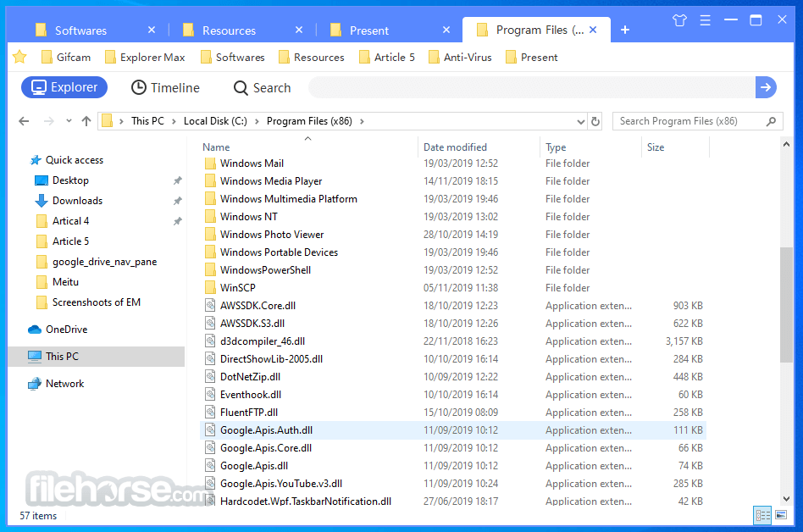Open Downloads in the navigation pane
This screenshot has width=803, height=532.
pyautogui.click(x=77, y=201)
